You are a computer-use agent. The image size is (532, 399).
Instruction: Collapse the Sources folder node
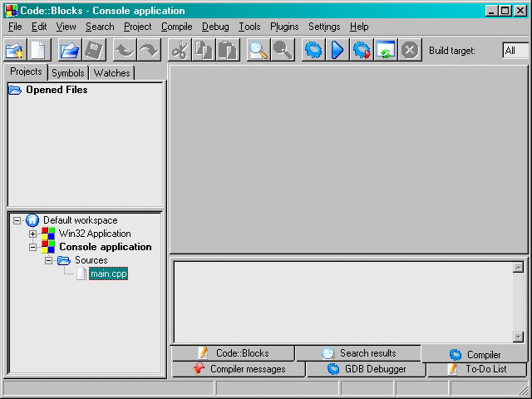coord(48,260)
